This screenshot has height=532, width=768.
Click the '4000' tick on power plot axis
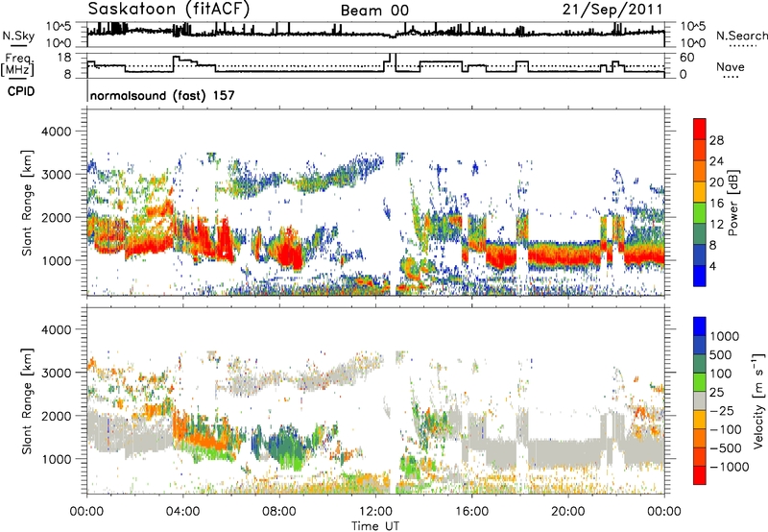(x=56, y=132)
